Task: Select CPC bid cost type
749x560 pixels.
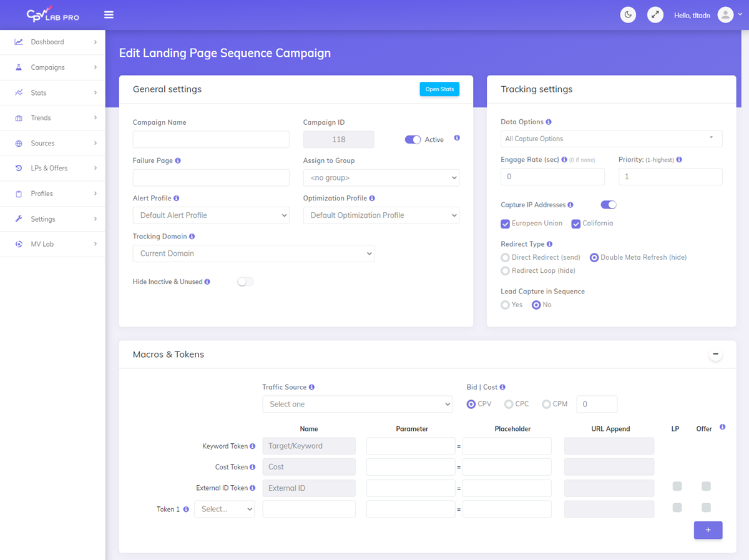Action: (509, 404)
